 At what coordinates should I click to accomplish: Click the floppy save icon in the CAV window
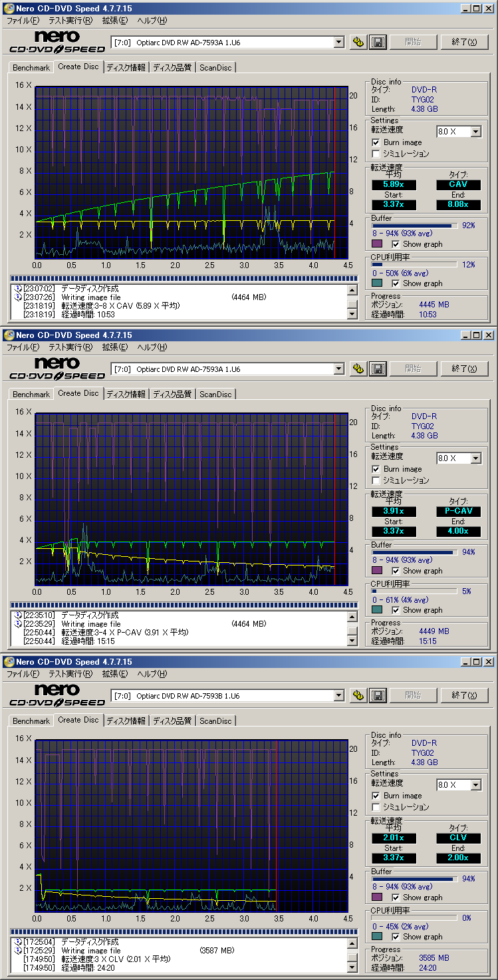click(378, 42)
